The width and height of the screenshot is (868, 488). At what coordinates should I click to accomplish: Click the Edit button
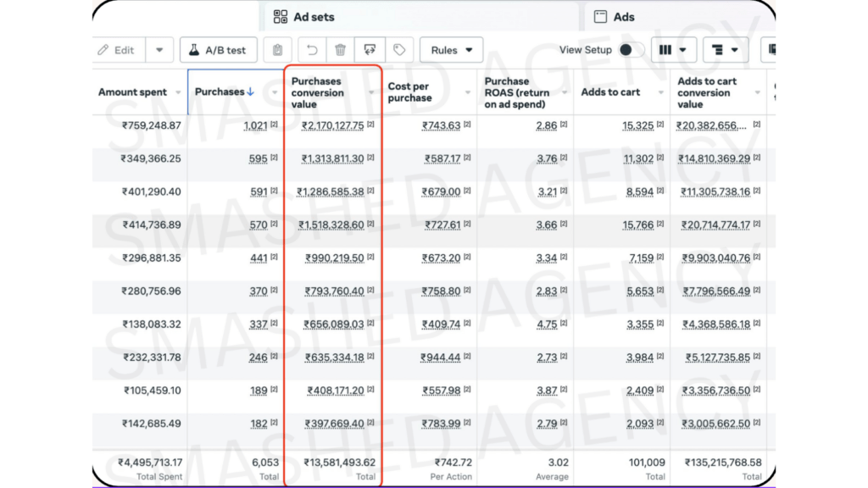[x=117, y=50]
